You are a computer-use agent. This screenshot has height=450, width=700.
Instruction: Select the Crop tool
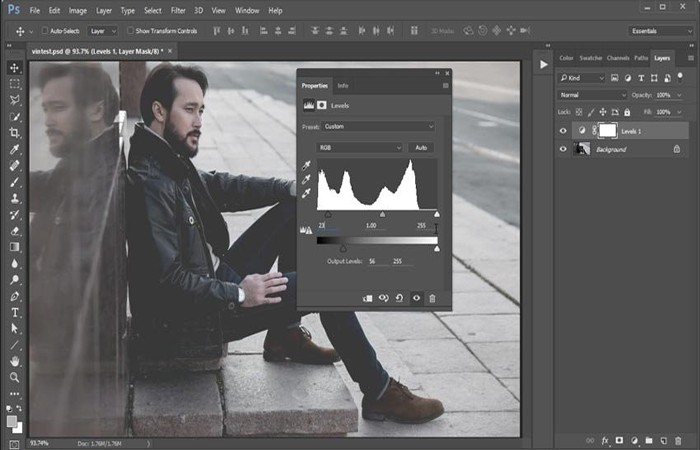tap(14, 133)
